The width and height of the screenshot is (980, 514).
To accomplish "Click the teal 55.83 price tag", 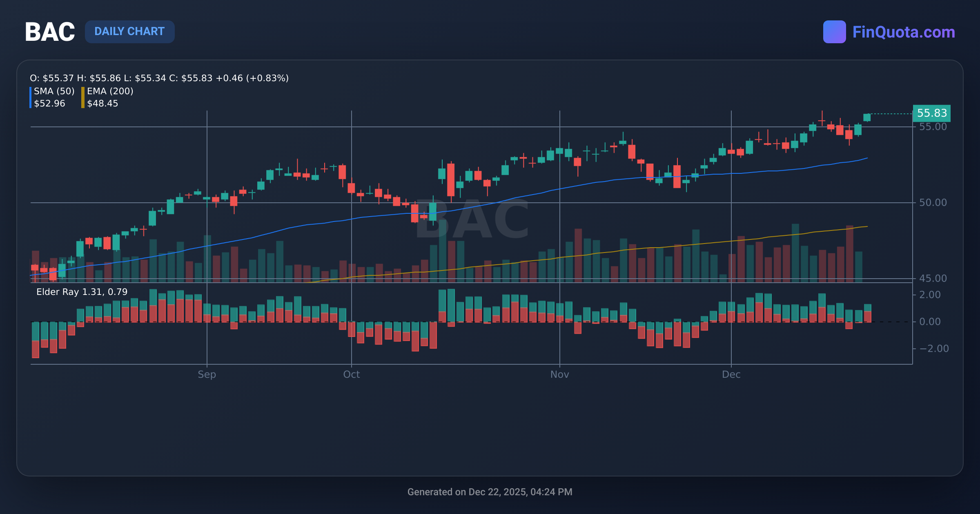I will (x=932, y=113).
